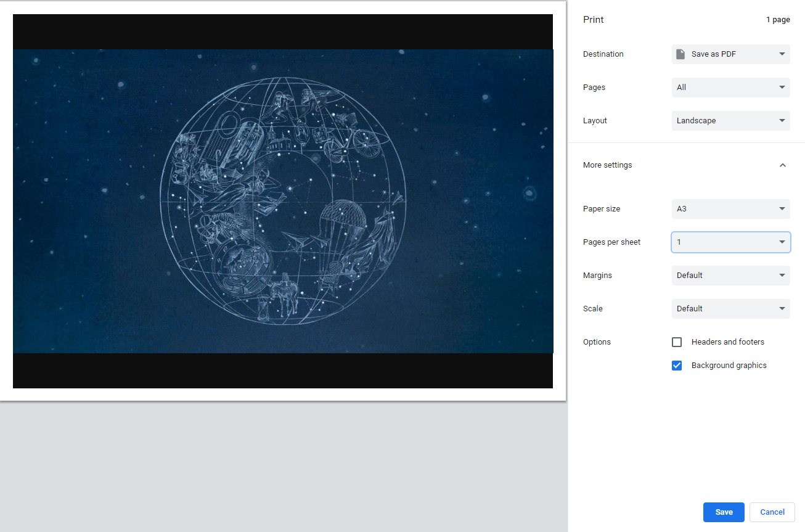The width and height of the screenshot is (805, 532).
Task: Click the More settings label
Action: 608,165
